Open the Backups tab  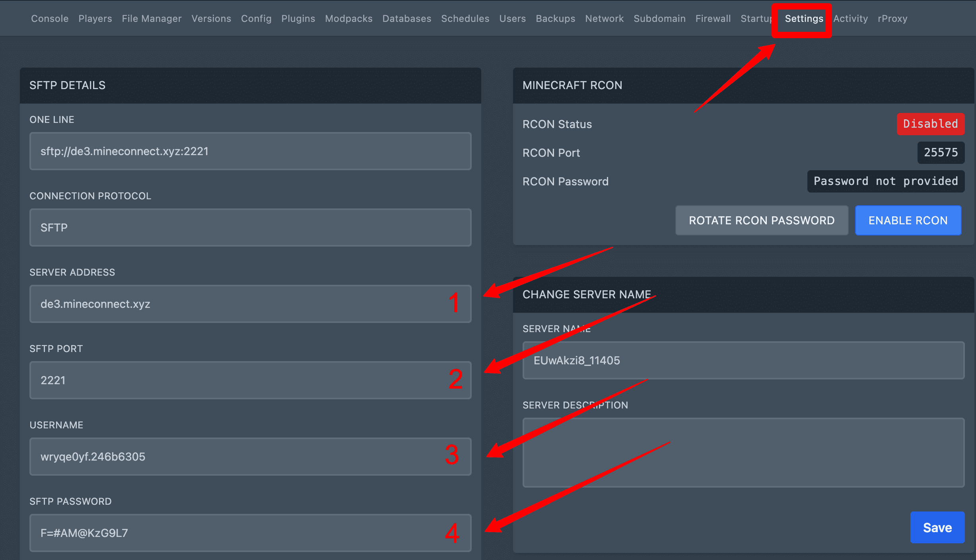click(556, 19)
